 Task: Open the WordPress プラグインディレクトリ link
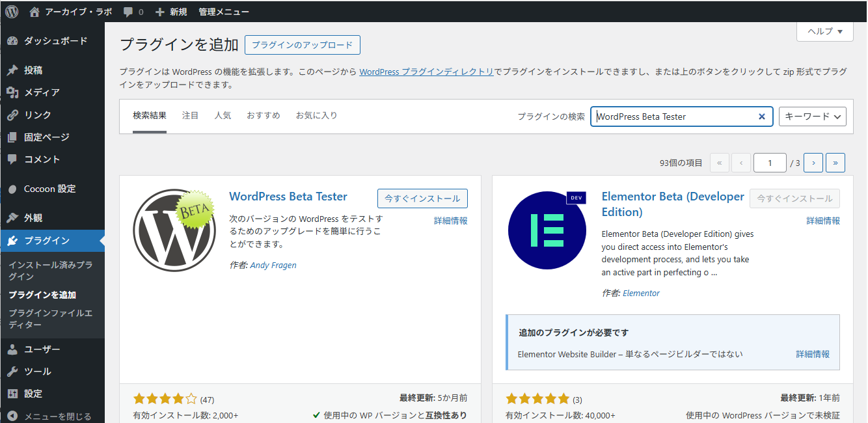point(427,72)
